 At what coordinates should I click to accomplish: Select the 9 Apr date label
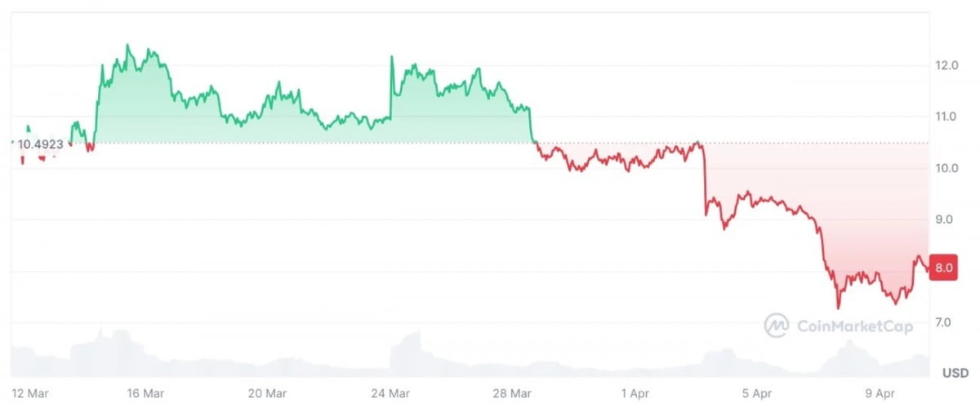880,393
